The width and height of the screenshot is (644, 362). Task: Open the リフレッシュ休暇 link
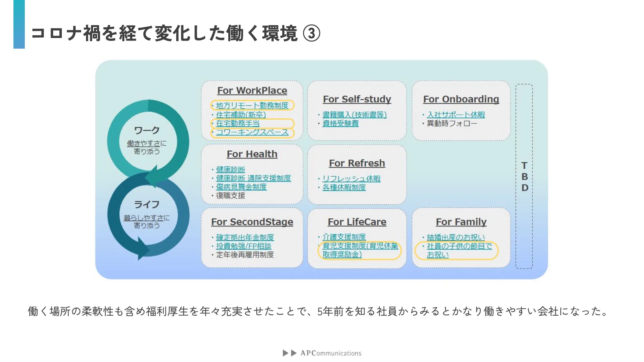tap(351, 179)
